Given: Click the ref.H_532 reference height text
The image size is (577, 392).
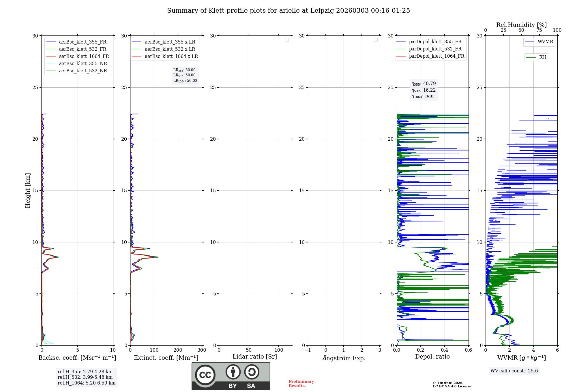Looking at the screenshot, I should [85, 377].
